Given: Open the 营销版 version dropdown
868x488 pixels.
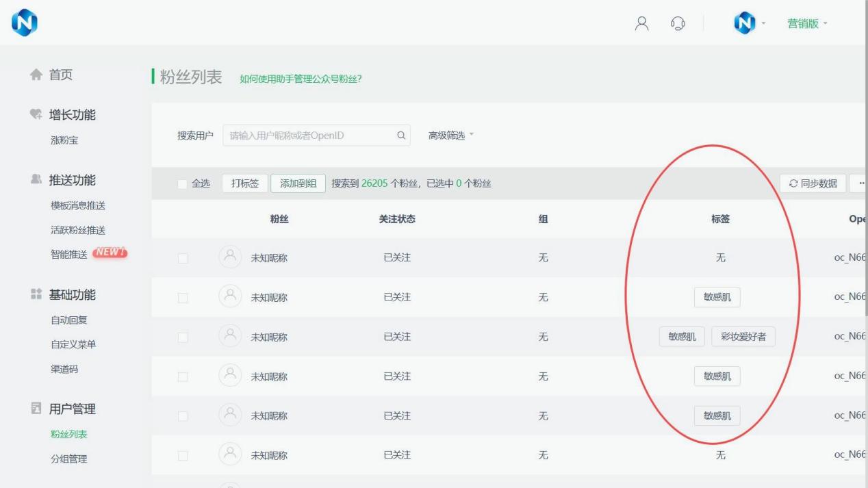Looking at the screenshot, I should 807,24.
